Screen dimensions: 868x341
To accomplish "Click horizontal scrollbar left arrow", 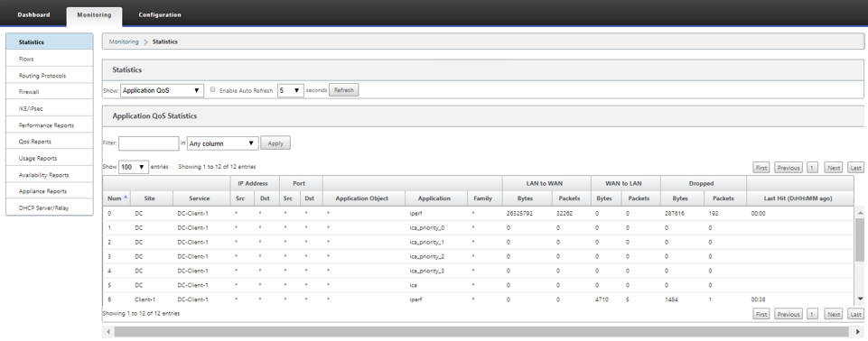I will click(108, 332).
